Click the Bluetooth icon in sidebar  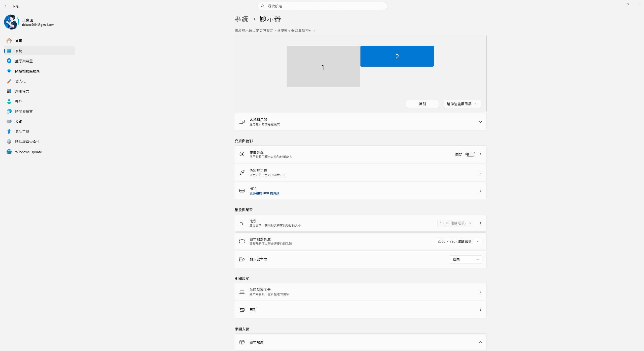click(x=9, y=61)
